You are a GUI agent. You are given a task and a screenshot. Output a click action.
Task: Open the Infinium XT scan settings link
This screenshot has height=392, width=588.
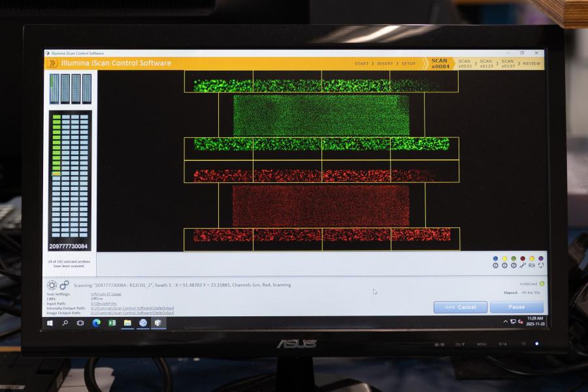click(x=106, y=294)
